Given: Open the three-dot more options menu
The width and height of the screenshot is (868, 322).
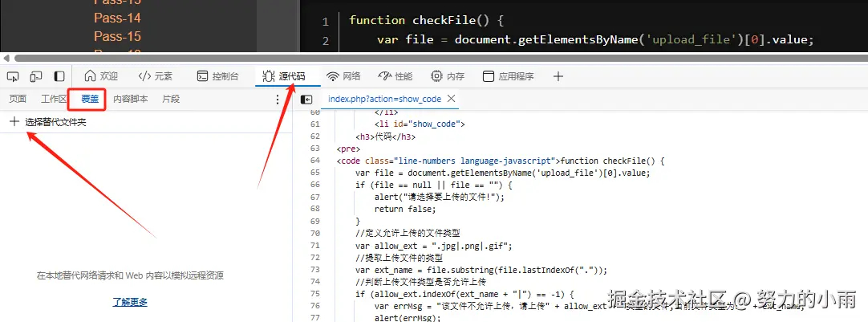Looking at the screenshot, I should pos(278,100).
